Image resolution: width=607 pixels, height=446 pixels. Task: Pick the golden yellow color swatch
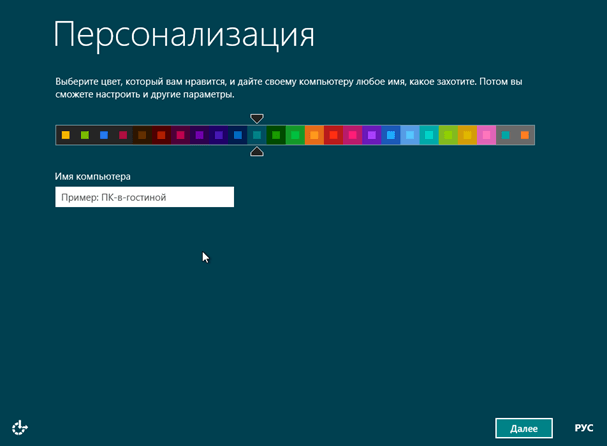467,135
